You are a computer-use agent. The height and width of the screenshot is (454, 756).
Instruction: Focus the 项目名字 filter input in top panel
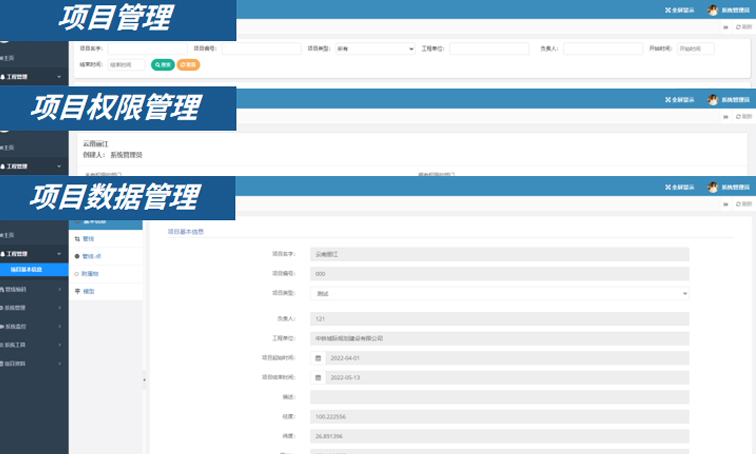coord(148,49)
